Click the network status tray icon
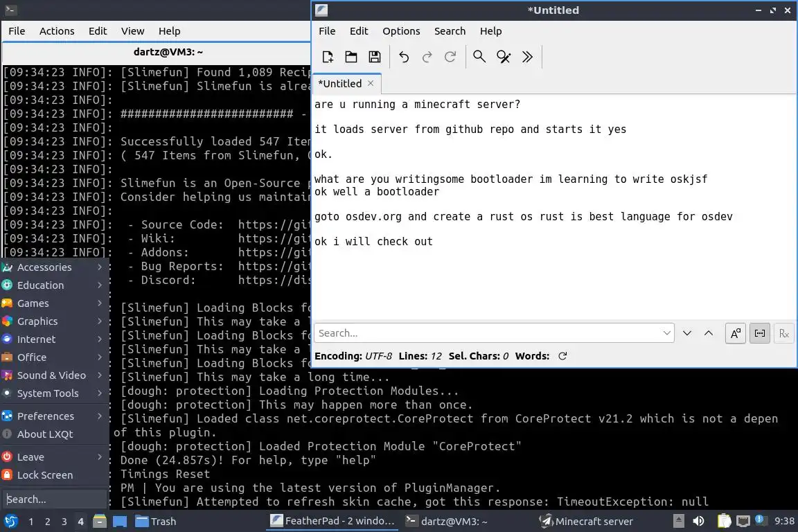The width and height of the screenshot is (798, 532). coord(743,522)
